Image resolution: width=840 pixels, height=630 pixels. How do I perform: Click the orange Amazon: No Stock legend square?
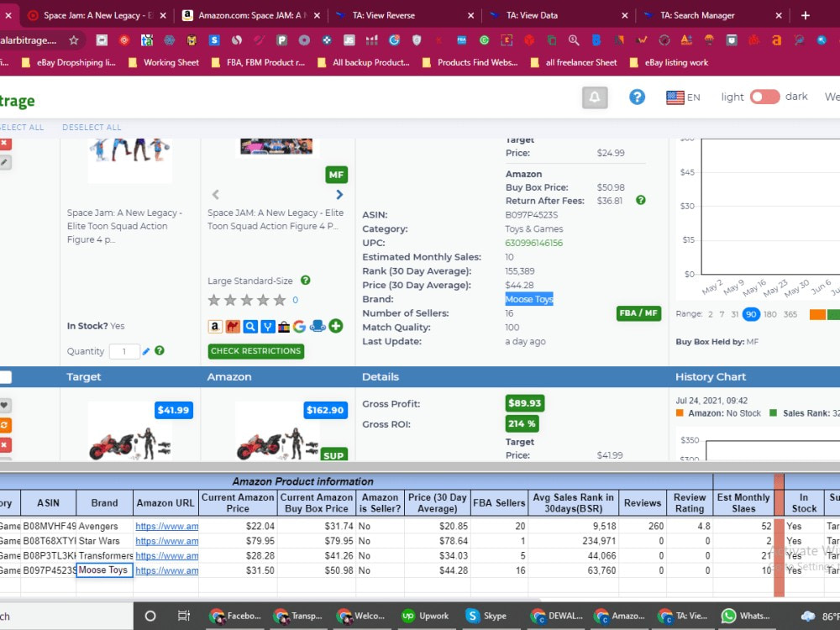[x=680, y=413]
